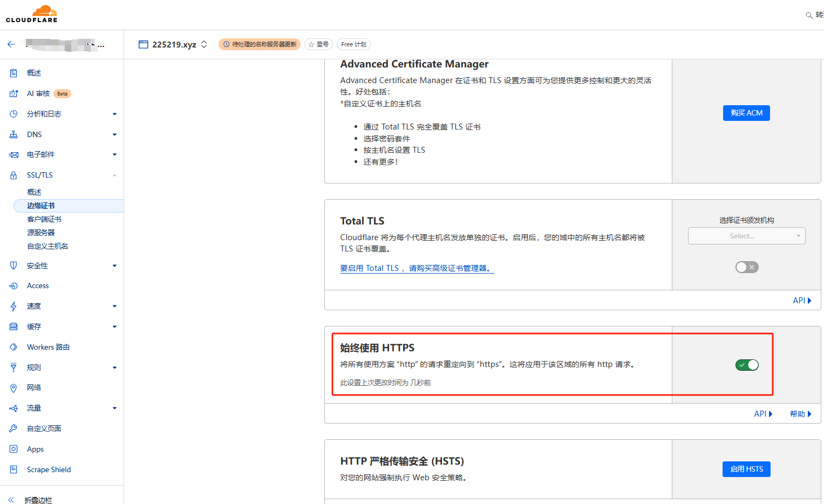The height and width of the screenshot is (504, 824).
Task: Collapse sidebar using 折叠边栏
Action: (38, 500)
